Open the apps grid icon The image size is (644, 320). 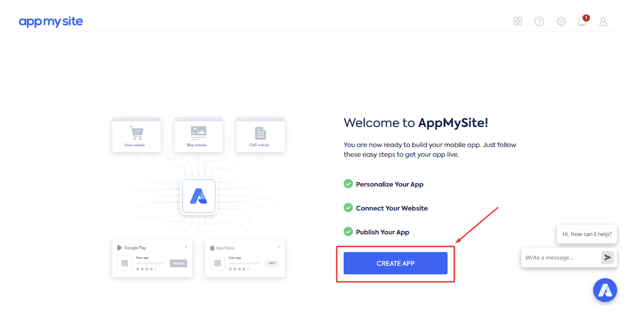tap(518, 21)
